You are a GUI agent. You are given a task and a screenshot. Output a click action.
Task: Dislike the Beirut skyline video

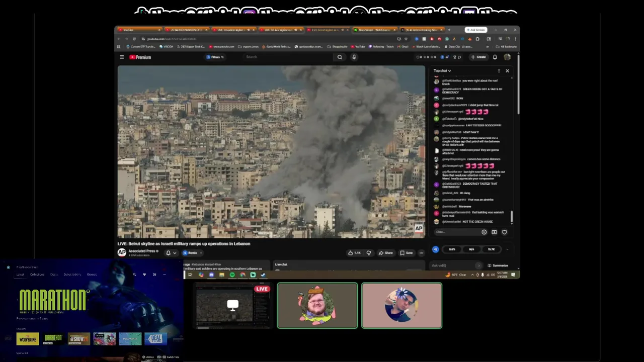(x=369, y=253)
